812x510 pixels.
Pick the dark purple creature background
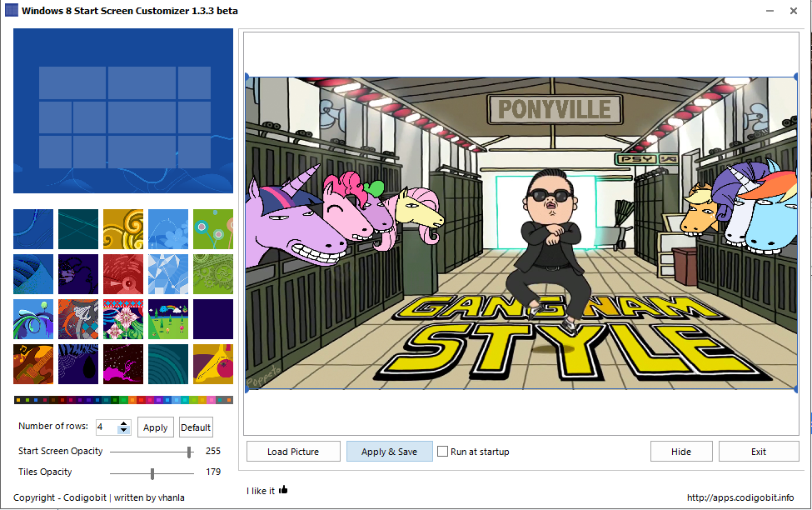coord(78,274)
